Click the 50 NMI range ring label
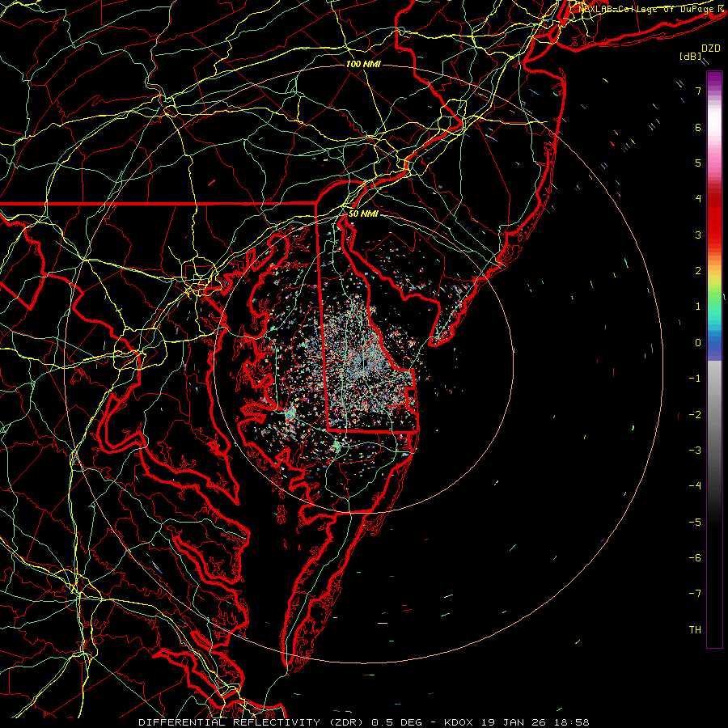 [363, 214]
